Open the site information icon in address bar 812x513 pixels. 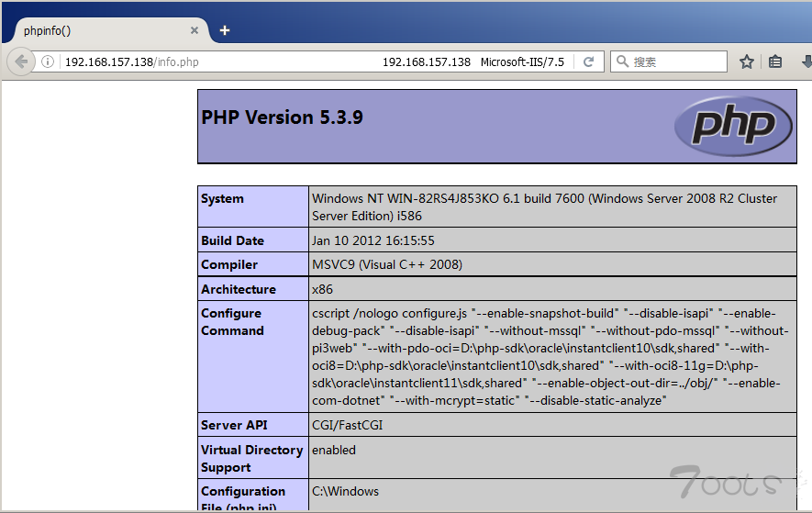(47, 61)
